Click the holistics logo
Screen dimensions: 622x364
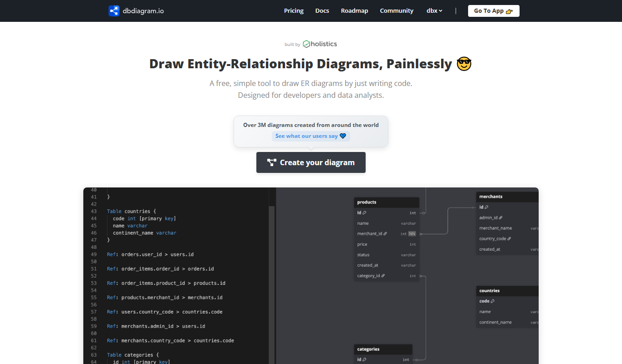(320, 44)
